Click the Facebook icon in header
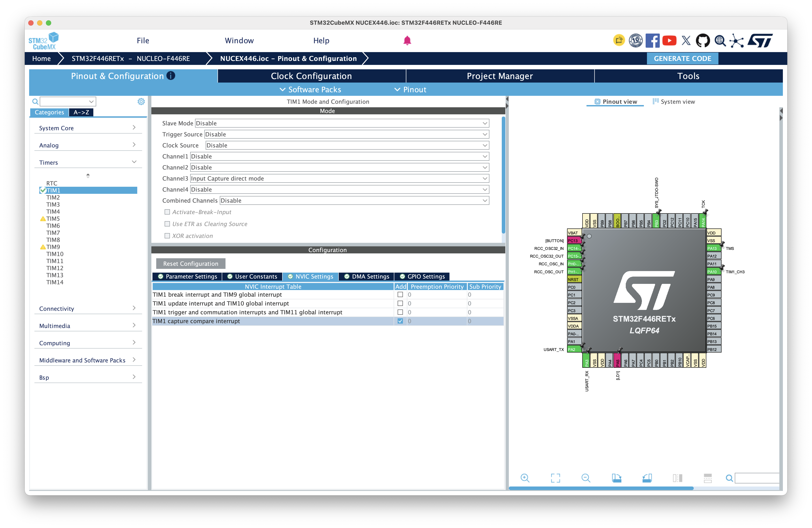Screen dimensions: 812x528 652,41
